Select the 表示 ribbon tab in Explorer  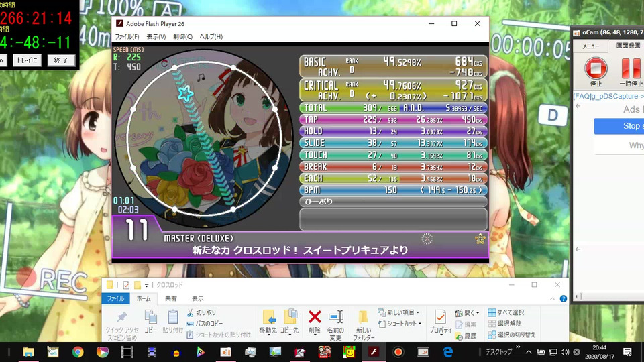click(x=197, y=298)
